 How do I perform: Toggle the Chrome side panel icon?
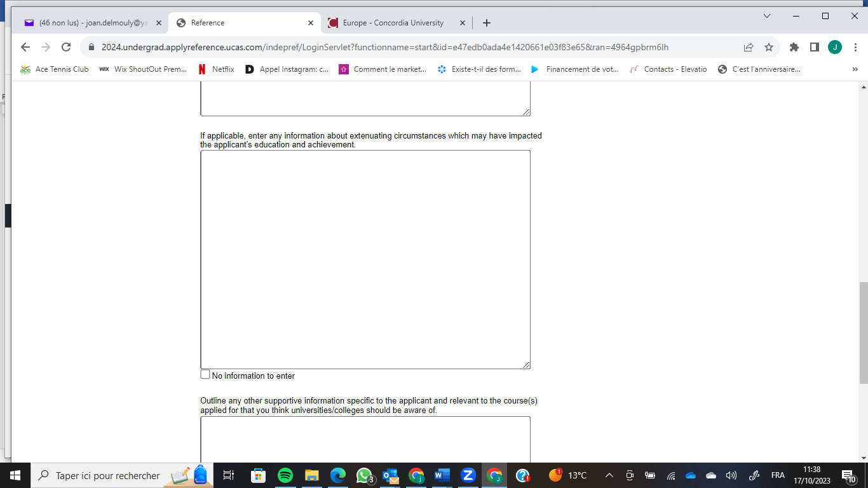[814, 47]
